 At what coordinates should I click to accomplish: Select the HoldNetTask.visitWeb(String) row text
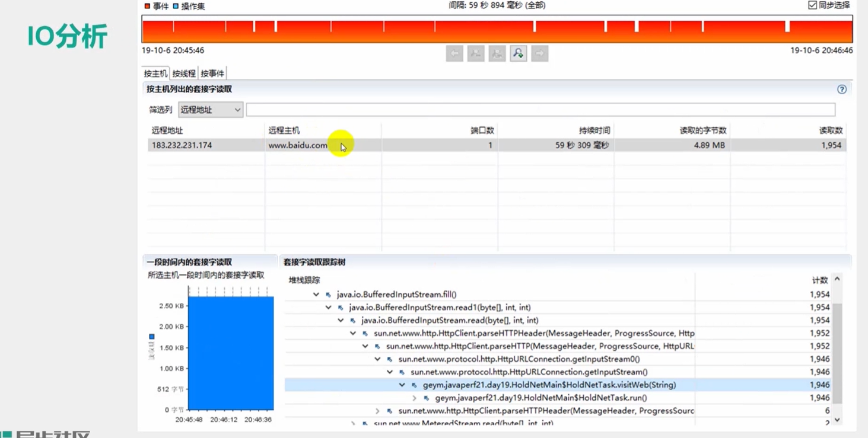coord(549,385)
